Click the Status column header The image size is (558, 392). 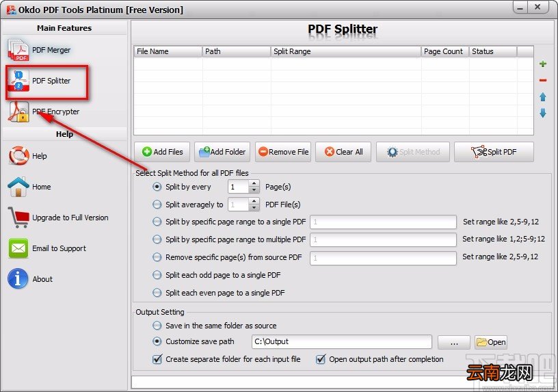click(493, 51)
